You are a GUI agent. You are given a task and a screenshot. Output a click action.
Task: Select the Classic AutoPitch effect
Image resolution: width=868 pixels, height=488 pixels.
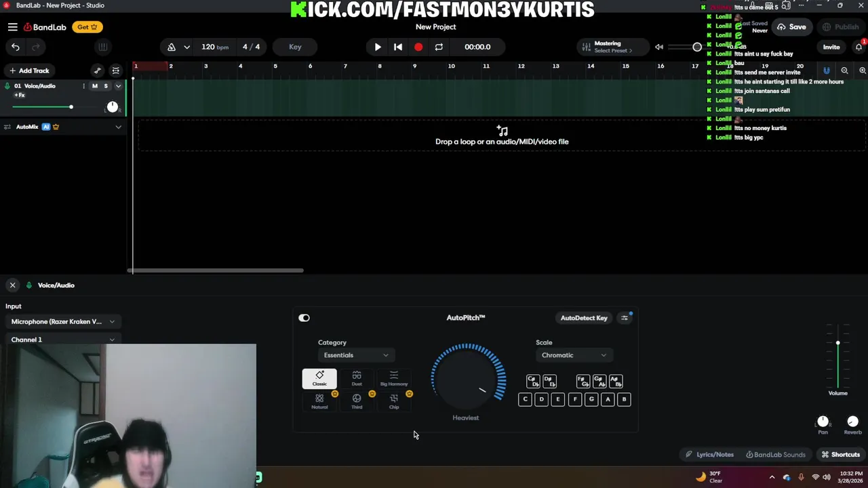(319, 378)
